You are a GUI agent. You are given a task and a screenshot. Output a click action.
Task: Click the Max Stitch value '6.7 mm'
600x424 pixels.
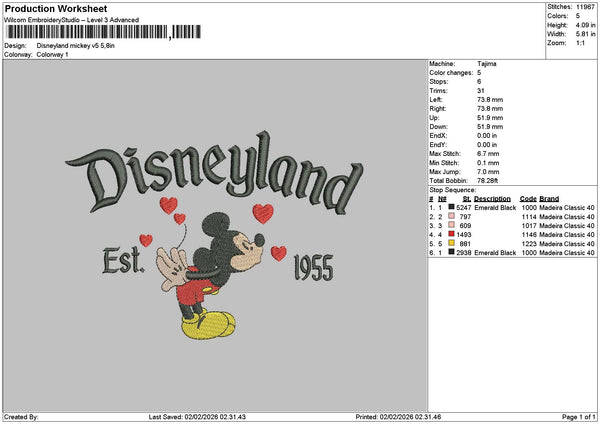(488, 153)
